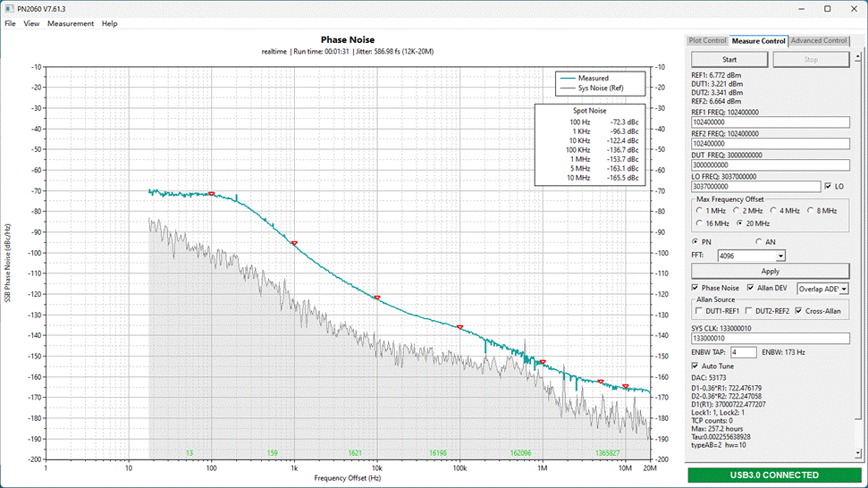The height and width of the screenshot is (488, 868).
Task: Select the 20 MHz max offset radio
Action: click(x=740, y=223)
